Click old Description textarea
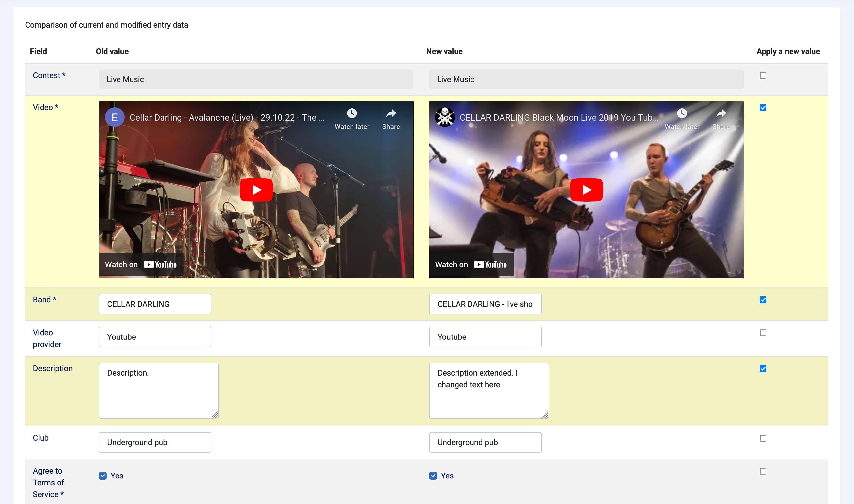Screen dimensions: 854x504 (159, 391)
